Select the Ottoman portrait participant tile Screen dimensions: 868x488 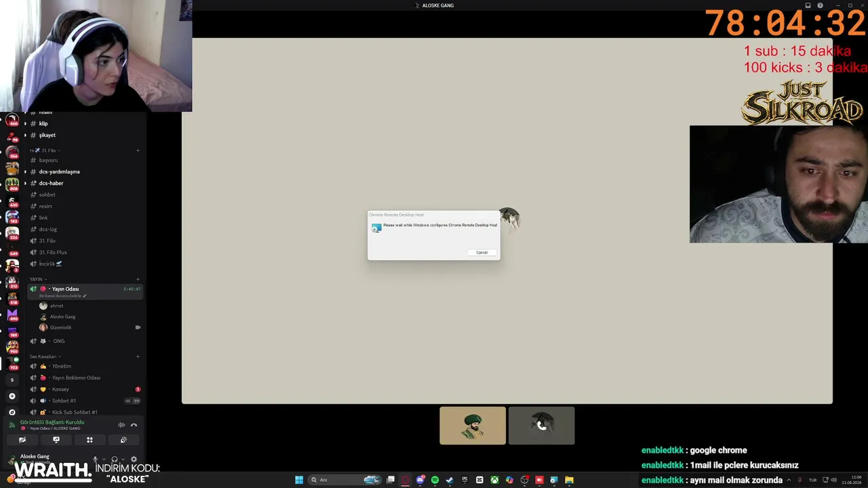473,426
